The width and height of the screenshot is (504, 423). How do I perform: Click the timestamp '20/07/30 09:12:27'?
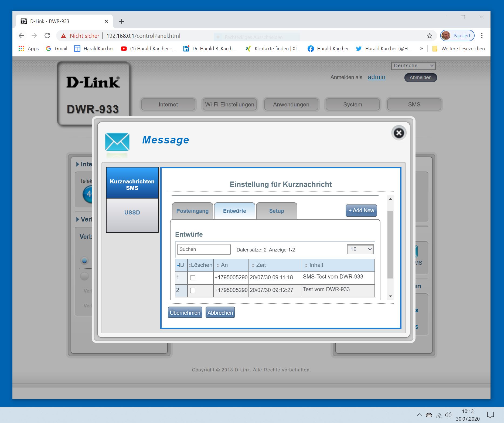tap(271, 290)
